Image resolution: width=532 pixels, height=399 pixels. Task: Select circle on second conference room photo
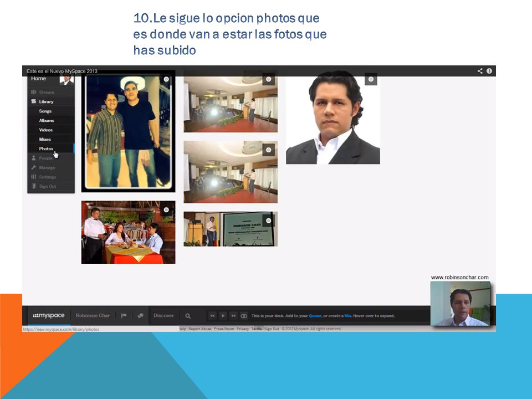pos(268,150)
